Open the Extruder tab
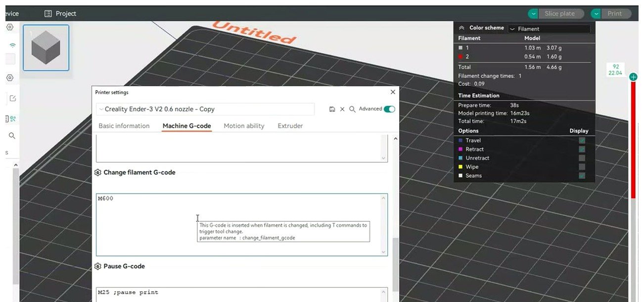The width and height of the screenshot is (644, 302). pos(290,126)
